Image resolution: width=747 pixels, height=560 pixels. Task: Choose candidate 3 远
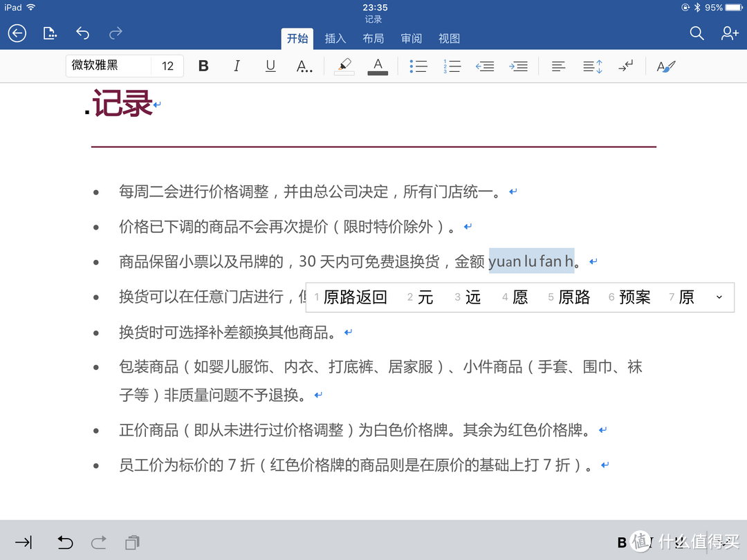[468, 297]
